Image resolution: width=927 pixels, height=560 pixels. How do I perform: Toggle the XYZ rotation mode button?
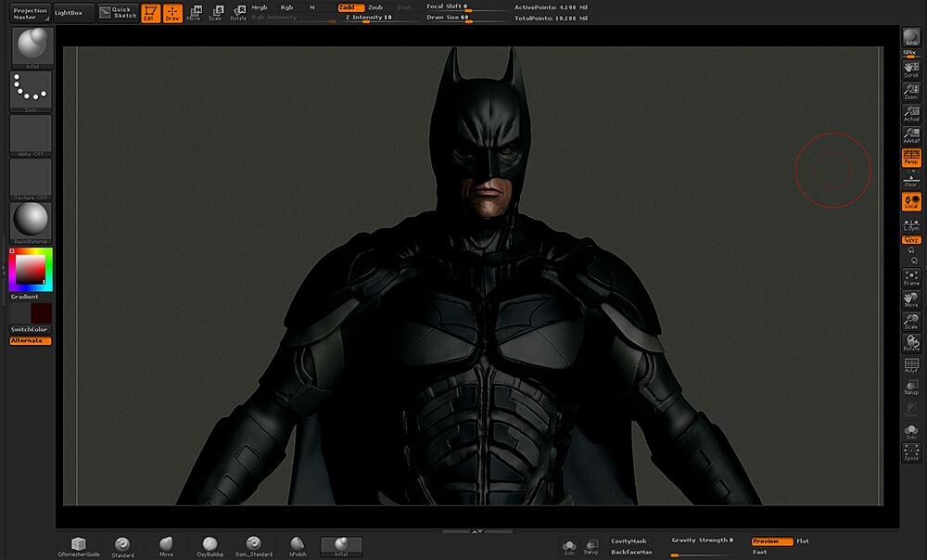pos(911,240)
